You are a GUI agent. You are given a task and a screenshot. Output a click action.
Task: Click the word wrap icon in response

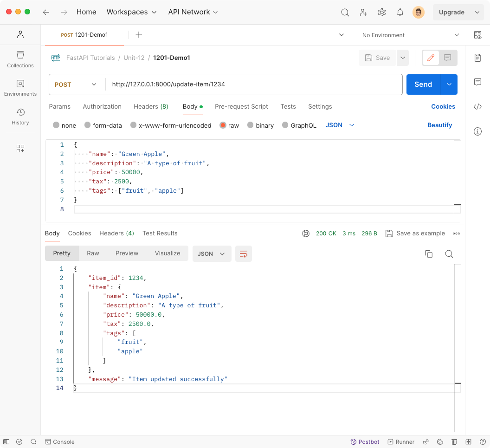point(243,253)
